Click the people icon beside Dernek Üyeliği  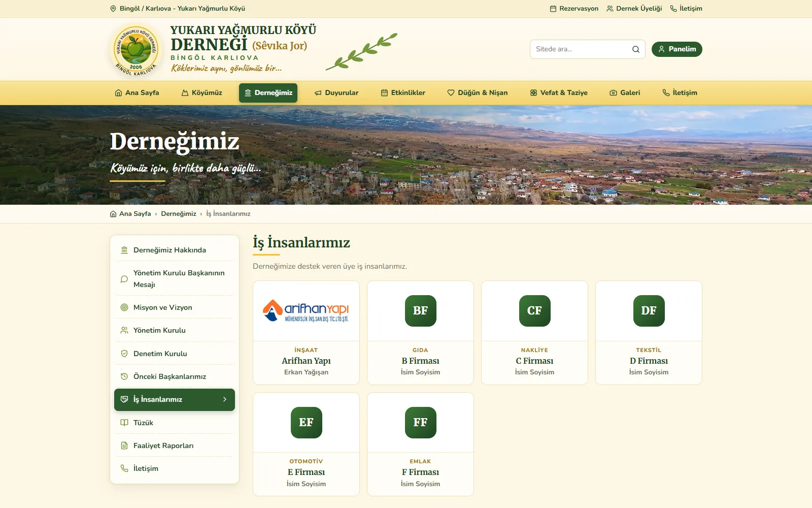[610, 9]
